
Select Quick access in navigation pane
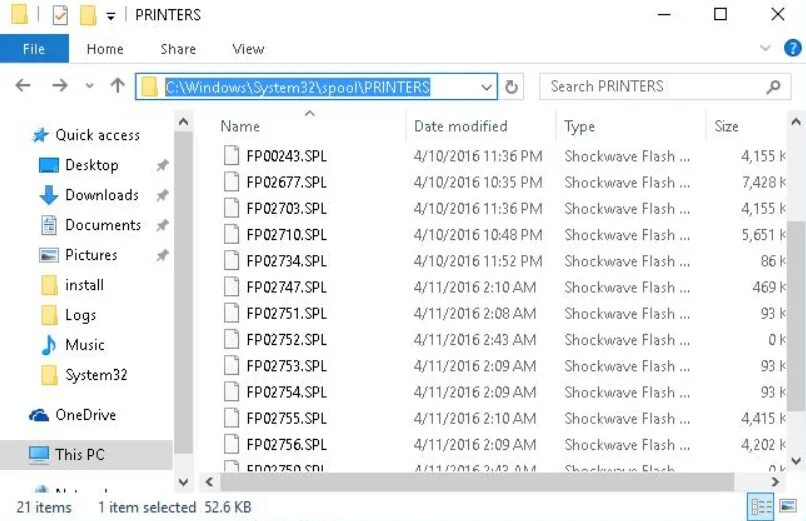coord(98,135)
